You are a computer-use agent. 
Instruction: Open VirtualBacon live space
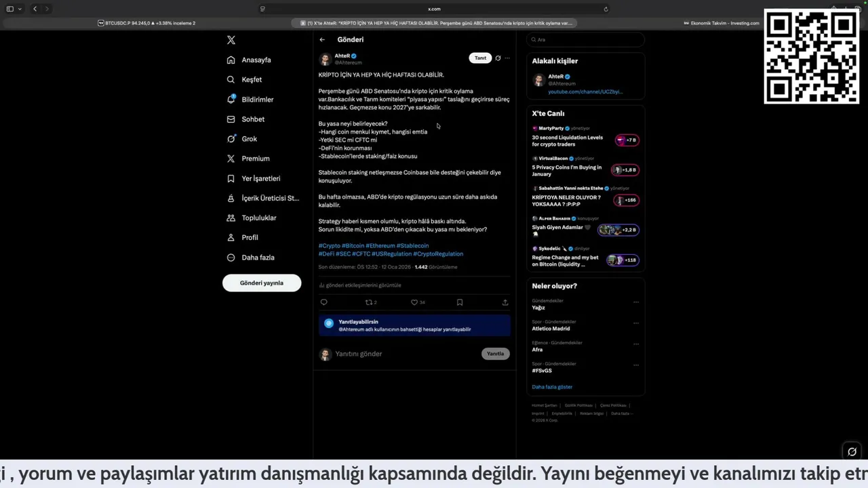pyautogui.click(x=585, y=167)
